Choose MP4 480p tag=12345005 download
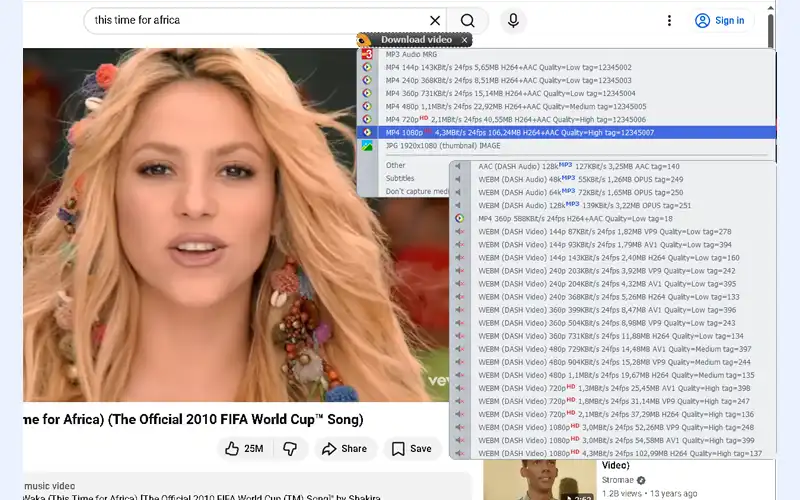 pyautogui.click(x=566, y=106)
